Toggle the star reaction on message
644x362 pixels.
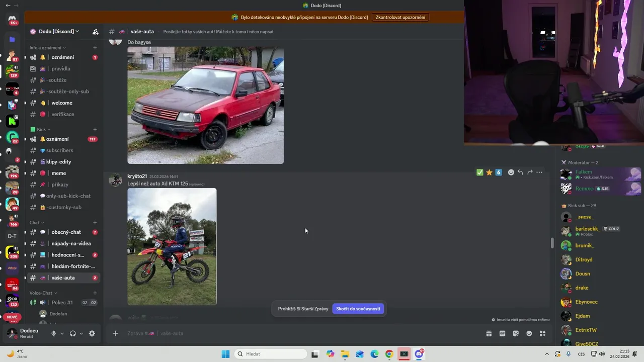click(489, 172)
